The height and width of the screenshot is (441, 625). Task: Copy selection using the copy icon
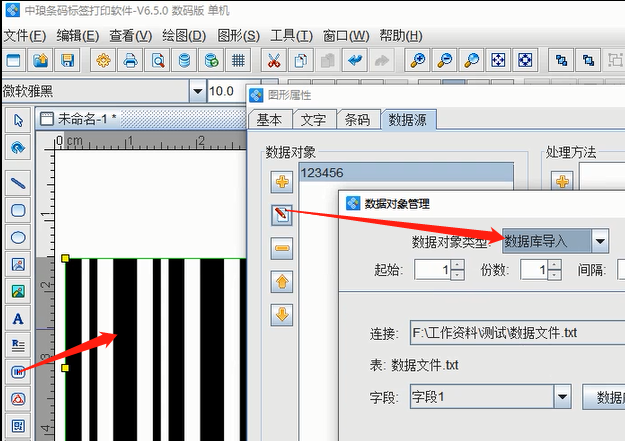pyautogui.click(x=301, y=61)
